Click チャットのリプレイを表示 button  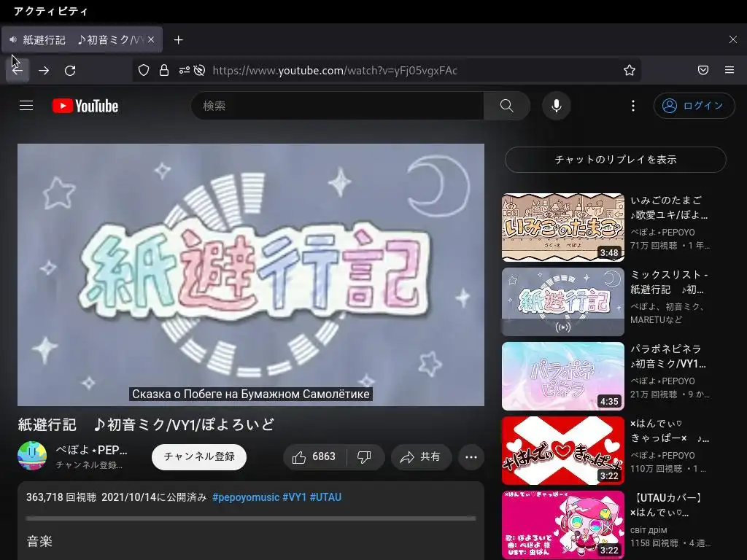616,160
